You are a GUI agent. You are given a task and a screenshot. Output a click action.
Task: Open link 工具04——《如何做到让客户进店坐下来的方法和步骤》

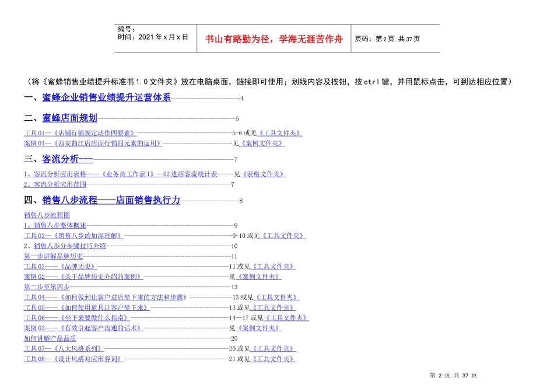[106, 297]
